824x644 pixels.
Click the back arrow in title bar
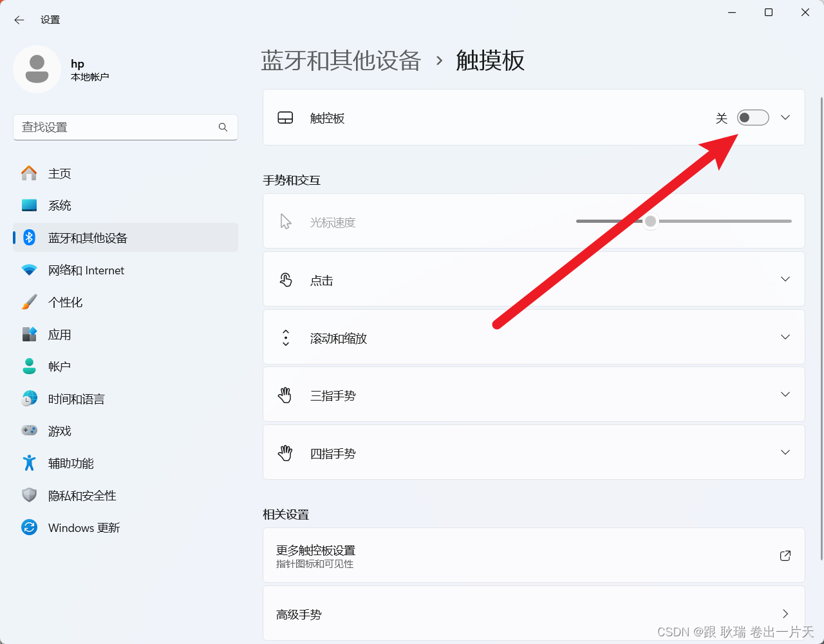click(x=19, y=20)
